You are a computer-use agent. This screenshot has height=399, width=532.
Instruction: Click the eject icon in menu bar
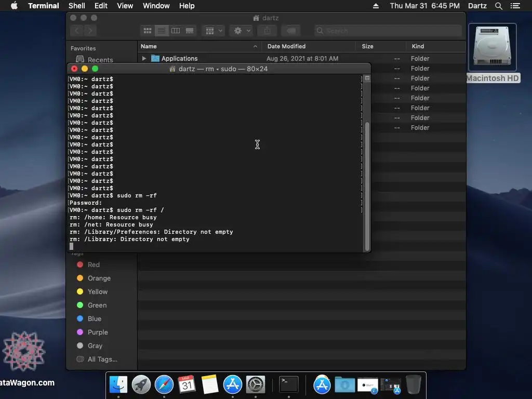tap(376, 6)
